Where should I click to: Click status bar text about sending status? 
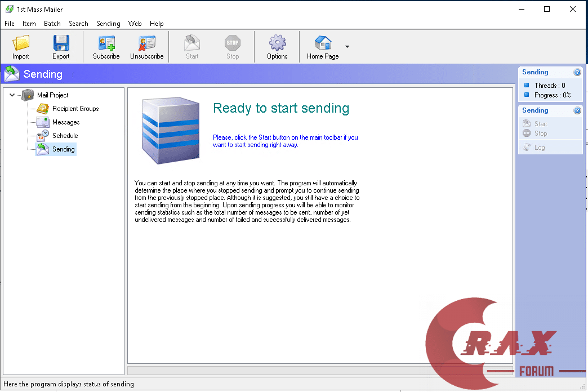[x=69, y=384]
